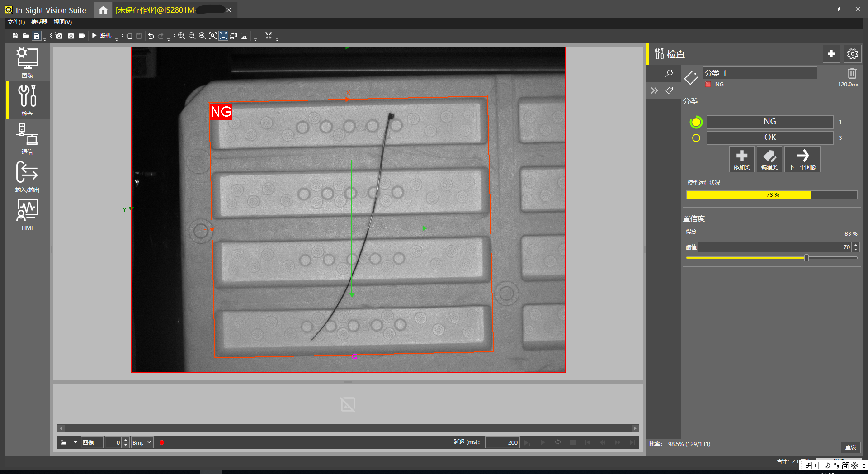Image resolution: width=868 pixels, height=474 pixels.
Task: Go to next image with 下一个图像
Action: (802, 159)
